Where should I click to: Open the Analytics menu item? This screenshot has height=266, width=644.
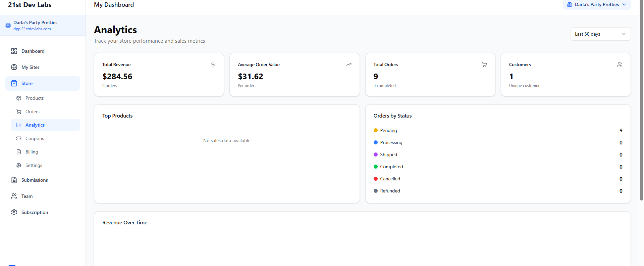[x=35, y=125]
